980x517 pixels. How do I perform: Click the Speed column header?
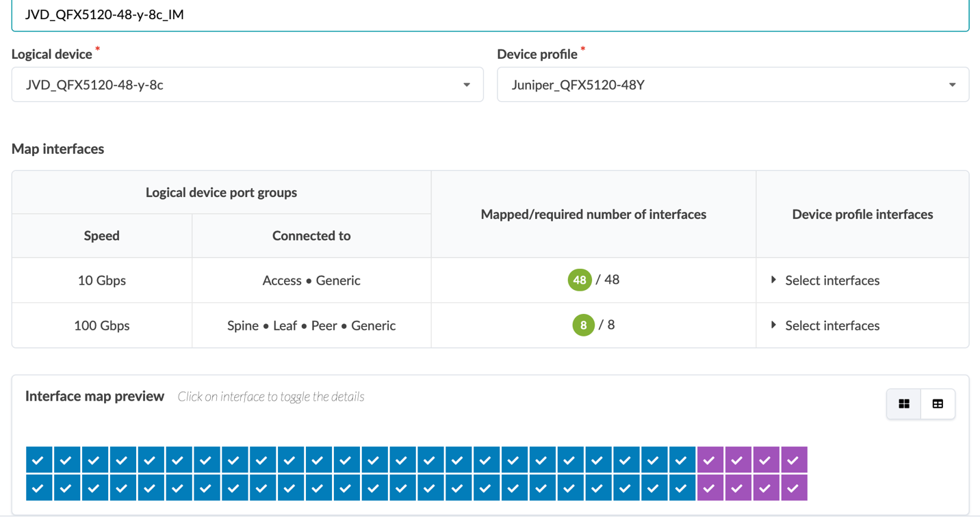101,235
